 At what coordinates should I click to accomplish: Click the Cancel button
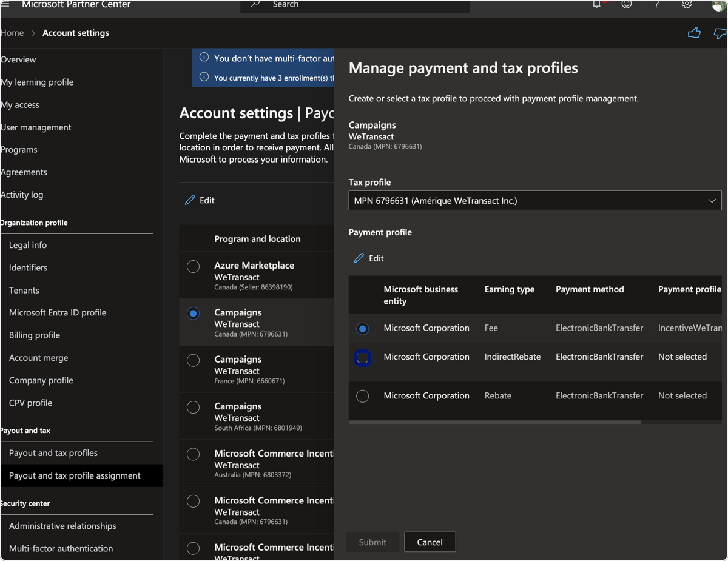(x=430, y=542)
